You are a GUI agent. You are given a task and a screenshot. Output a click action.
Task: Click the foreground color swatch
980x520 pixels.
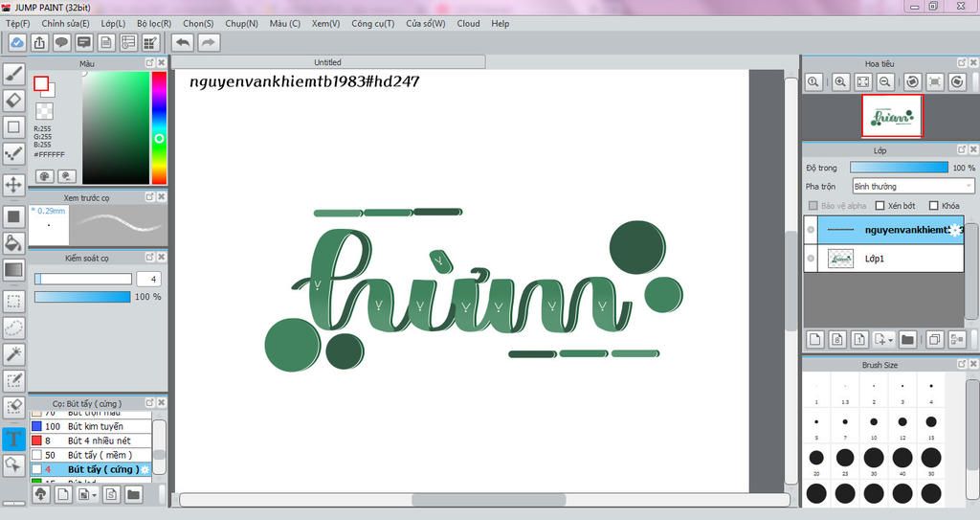tap(41, 83)
